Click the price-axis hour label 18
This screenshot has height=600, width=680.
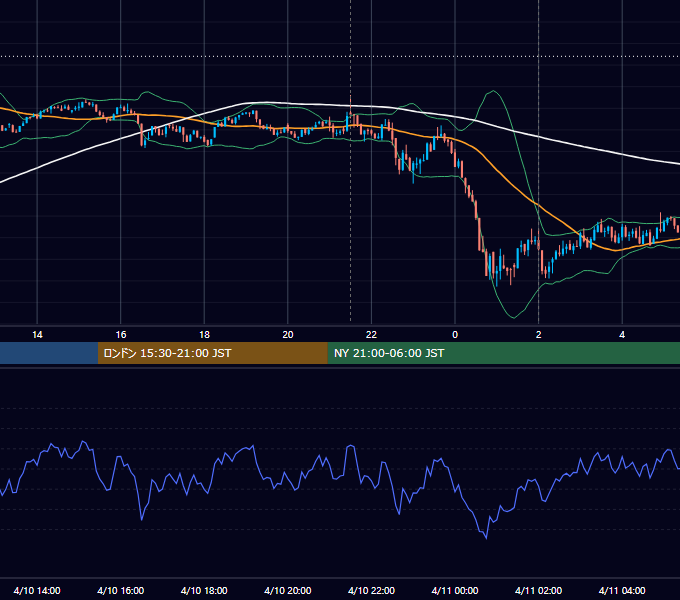coord(204,335)
